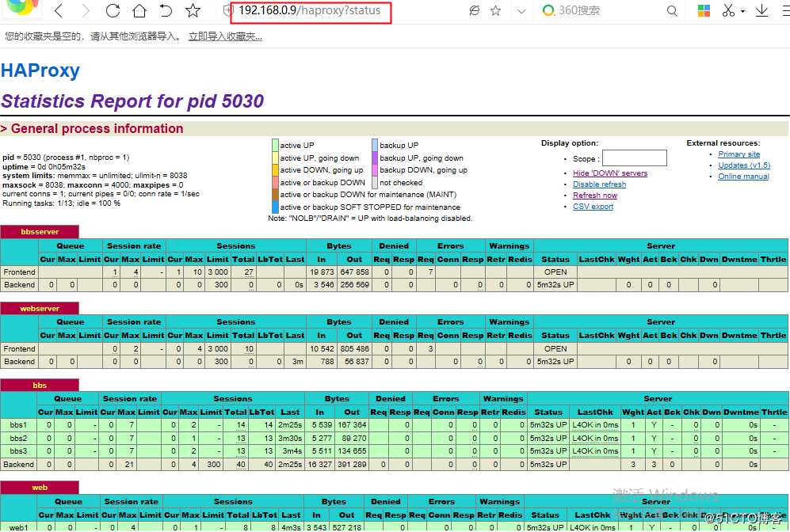790x532 pixels.
Task: Click the scissors screenshot tool icon
Action: pyautogui.click(x=728, y=10)
